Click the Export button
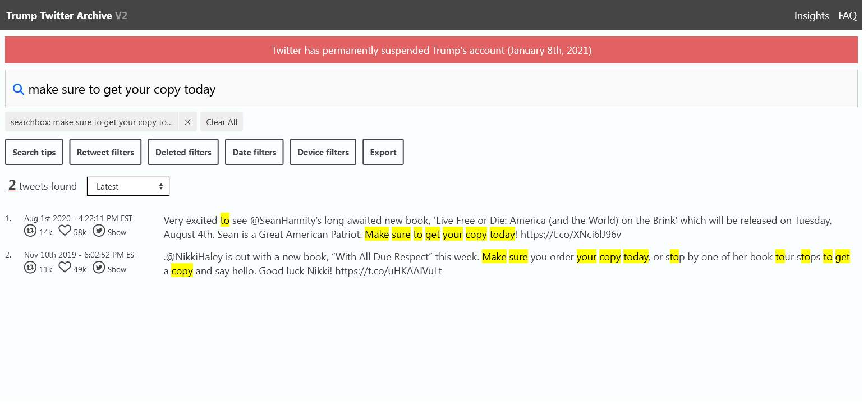 click(383, 152)
